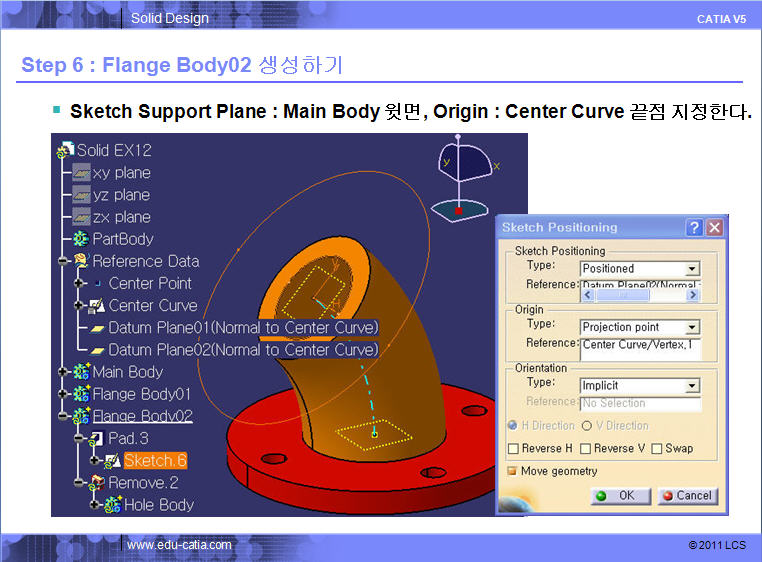Select the Pad.3 feature icon
This screenshot has height=562, width=762.
(98, 438)
